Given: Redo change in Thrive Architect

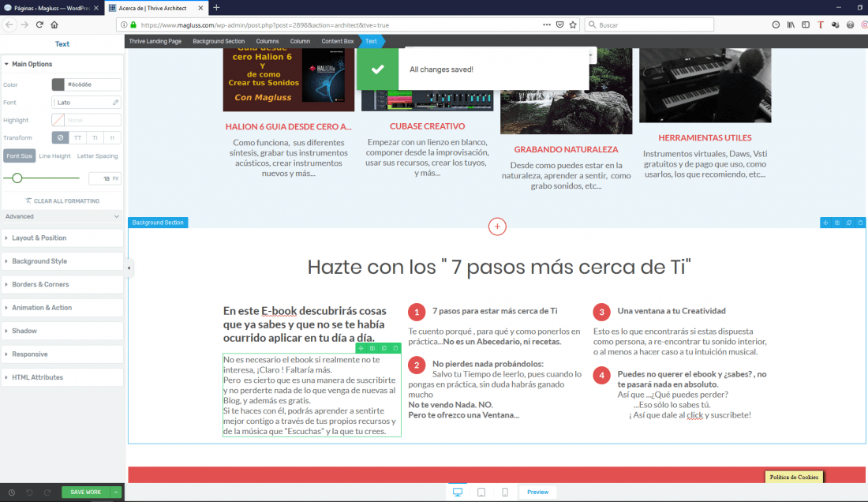Looking at the screenshot, I should coord(47,492).
